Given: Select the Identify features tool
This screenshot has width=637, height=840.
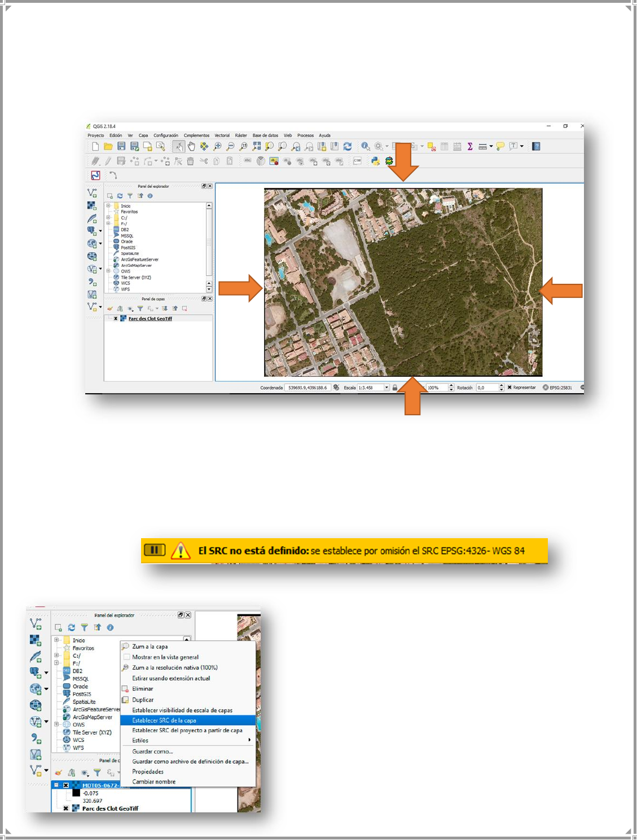Looking at the screenshot, I should tap(366, 146).
